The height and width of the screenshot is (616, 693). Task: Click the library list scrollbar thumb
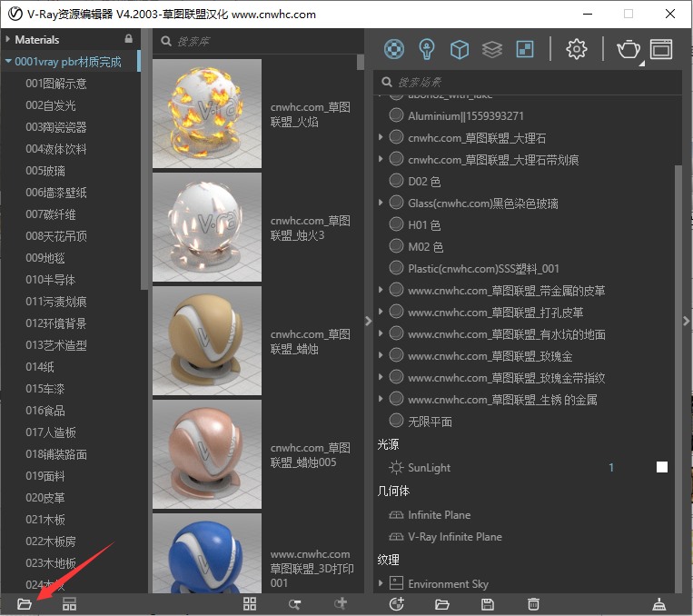(x=361, y=62)
